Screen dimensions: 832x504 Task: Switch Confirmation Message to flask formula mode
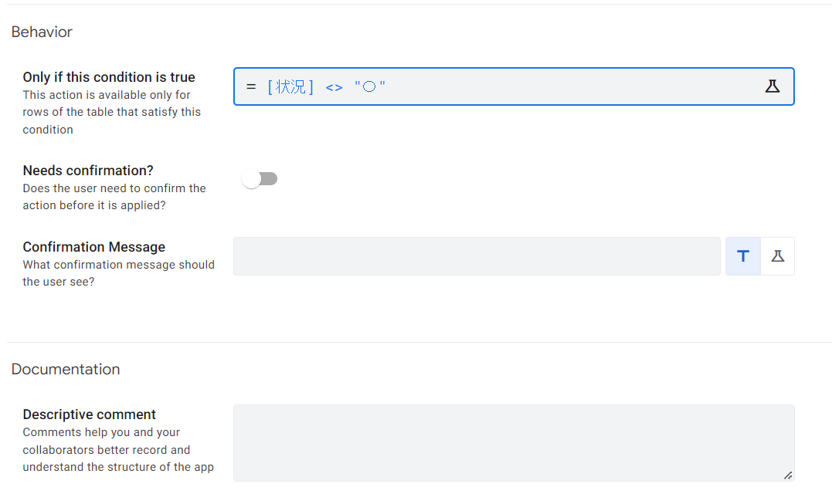pyautogui.click(x=777, y=256)
